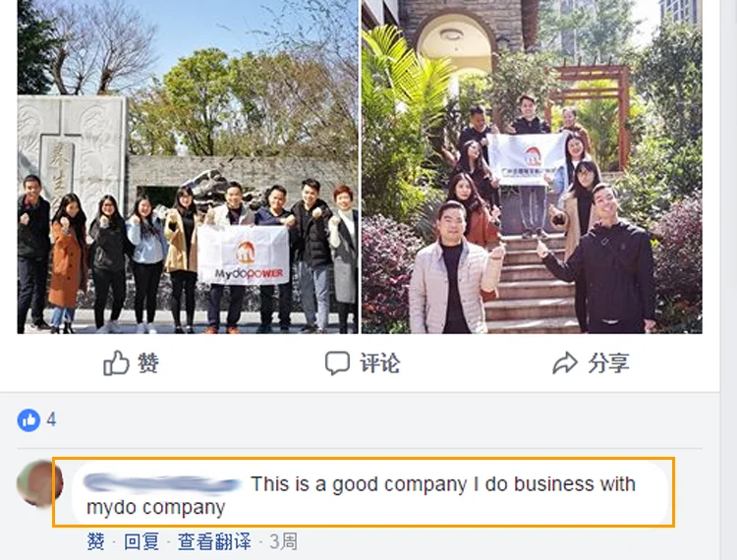The width and height of the screenshot is (737, 560).
Task: Open the blurred commenter name link
Action: coord(162,484)
